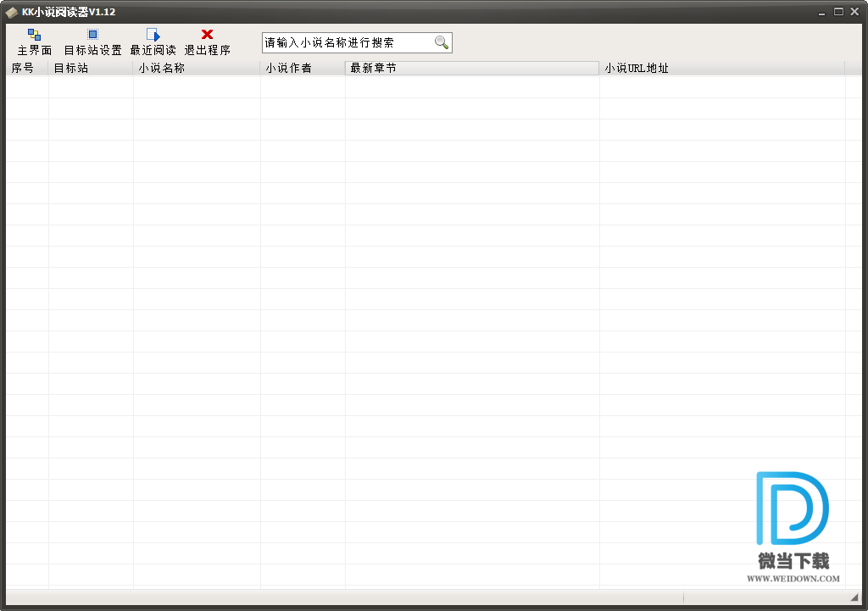Click the magnifier search icon

coord(442,42)
